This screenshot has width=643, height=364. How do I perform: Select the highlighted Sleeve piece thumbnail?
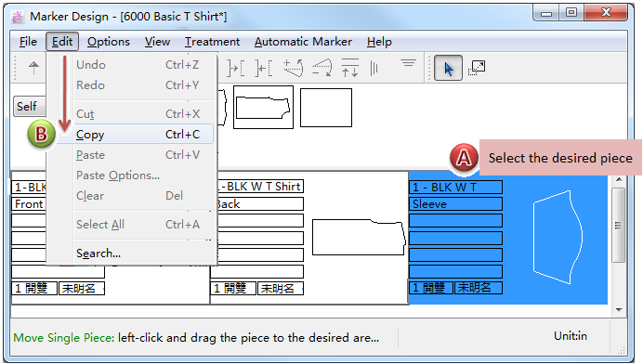558,237
